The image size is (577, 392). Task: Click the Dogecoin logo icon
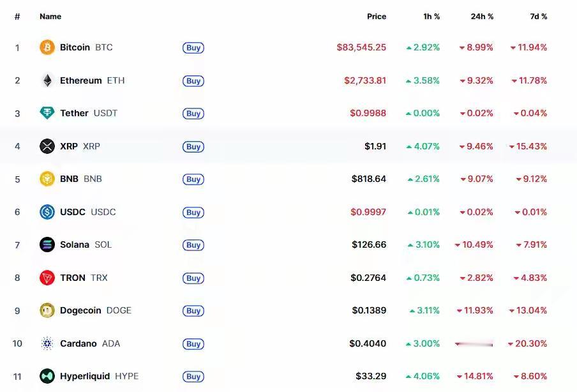pos(47,310)
